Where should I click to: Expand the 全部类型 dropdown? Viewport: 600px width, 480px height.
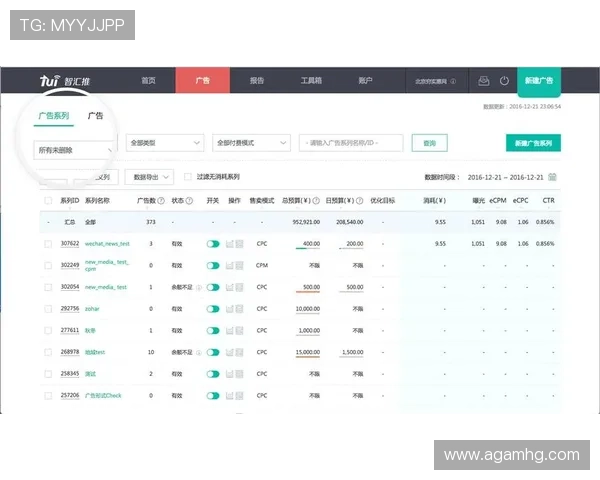point(165,143)
